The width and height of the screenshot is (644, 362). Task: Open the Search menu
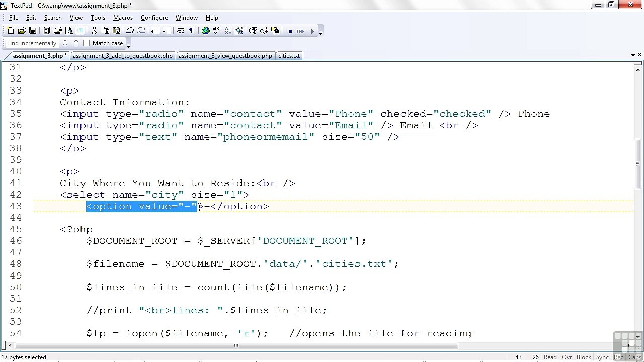click(x=53, y=18)
